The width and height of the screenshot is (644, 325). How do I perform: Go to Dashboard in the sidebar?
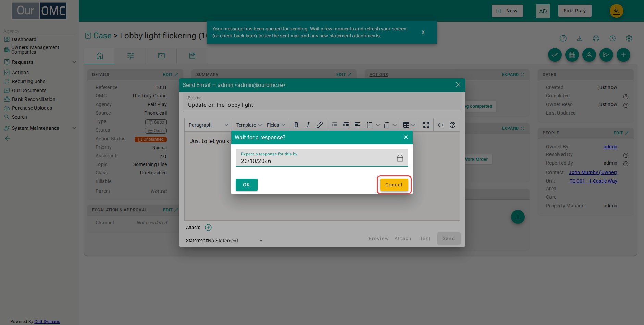pyautogui.click(x=24, y=39)
